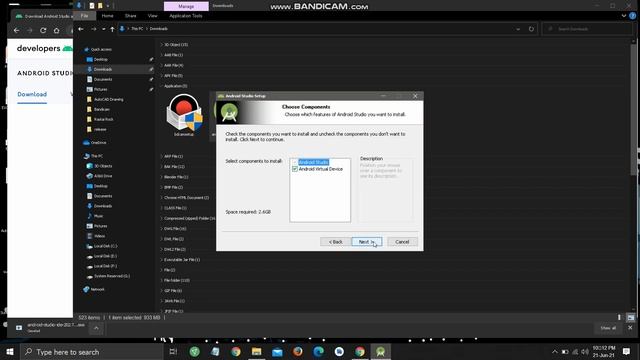Select the bdcamsetup application file

184,116
